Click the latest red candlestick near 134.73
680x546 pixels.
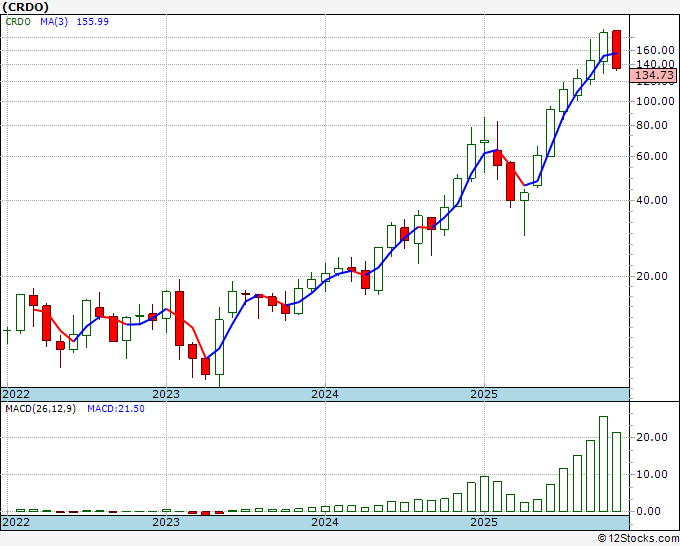tap(616, 49)
